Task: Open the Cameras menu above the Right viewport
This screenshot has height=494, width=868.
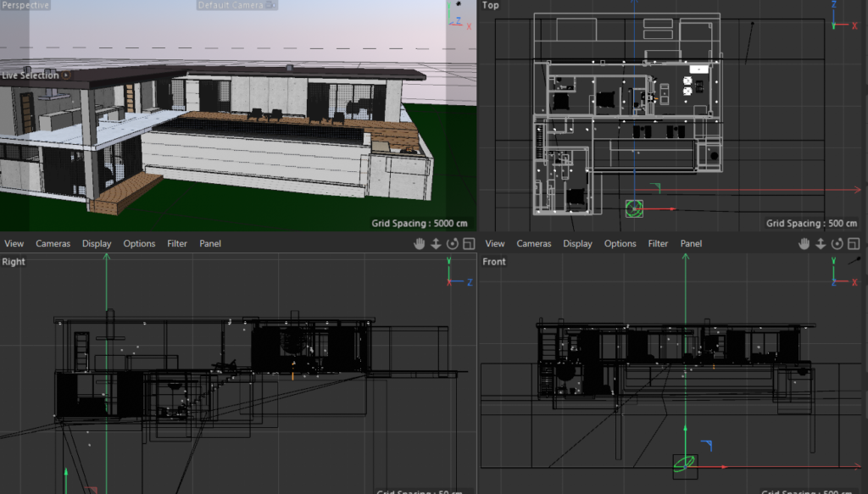Action: point(53,244)
